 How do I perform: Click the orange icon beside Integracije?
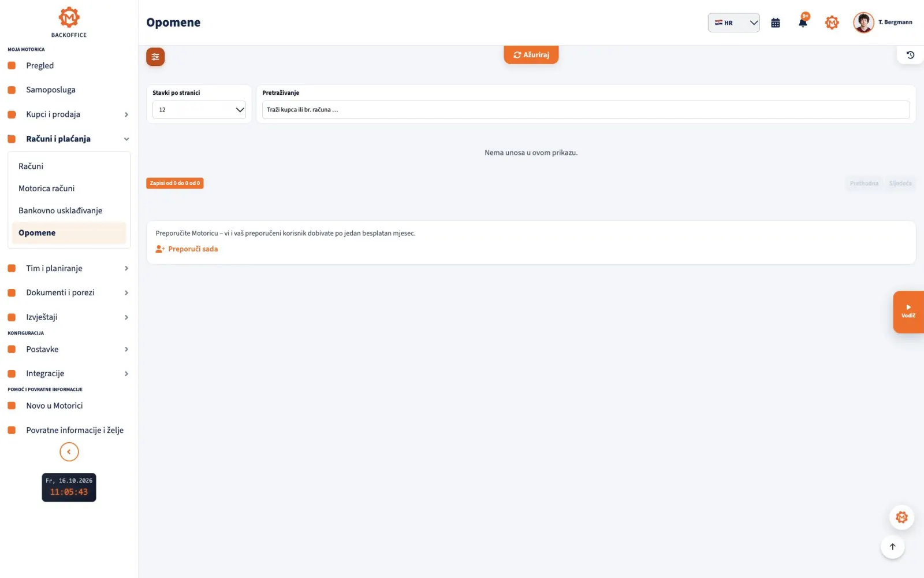12,373
